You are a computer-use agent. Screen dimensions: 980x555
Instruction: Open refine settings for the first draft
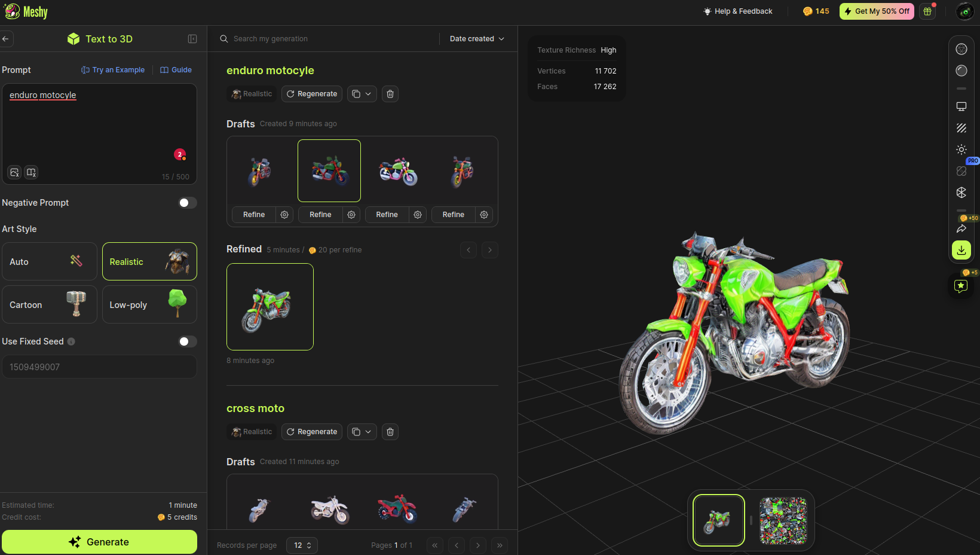[x=284, y=215]
